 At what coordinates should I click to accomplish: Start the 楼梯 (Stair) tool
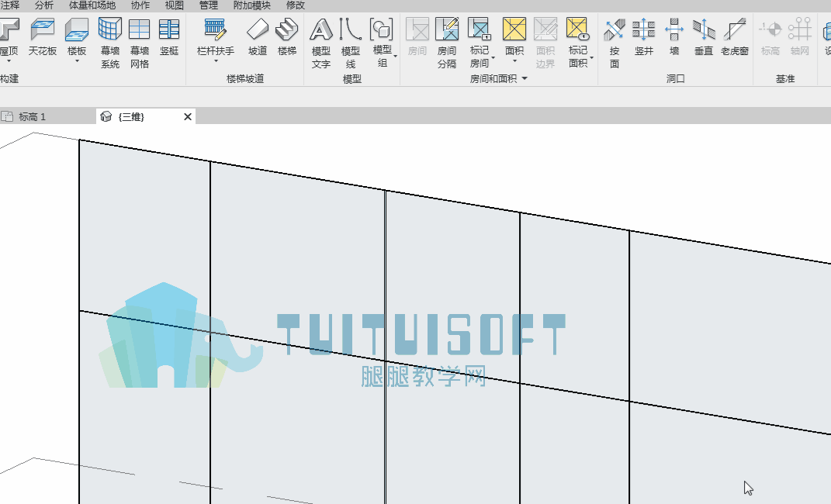[x=287, y=36]
